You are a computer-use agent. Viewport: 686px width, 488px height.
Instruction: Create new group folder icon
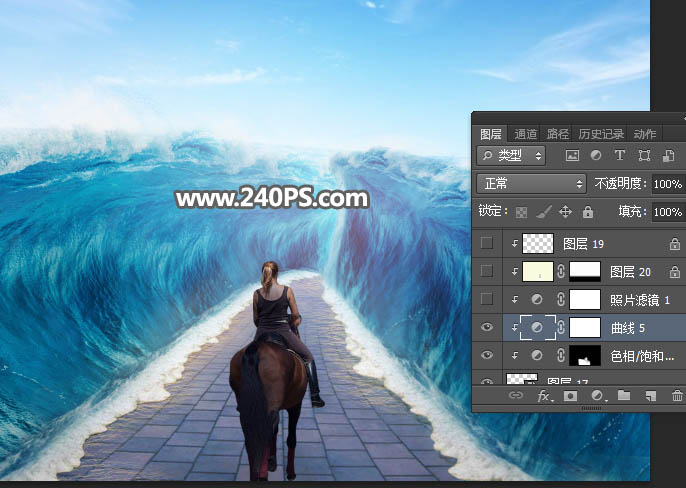click(624, 395)
